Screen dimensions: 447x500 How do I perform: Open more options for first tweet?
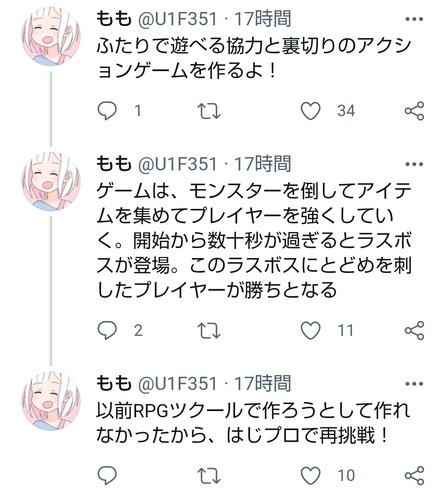click(414, 19)
